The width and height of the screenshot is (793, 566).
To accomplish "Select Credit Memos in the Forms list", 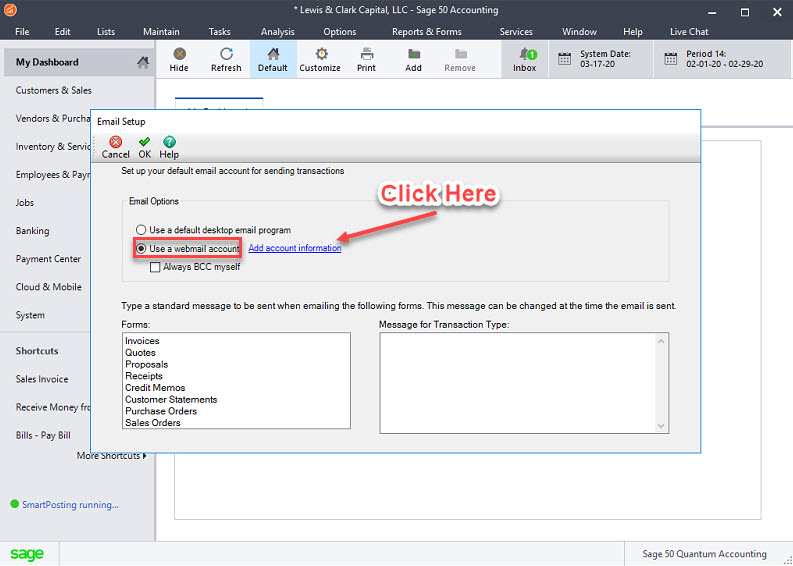I will click(x=155, y=387).
